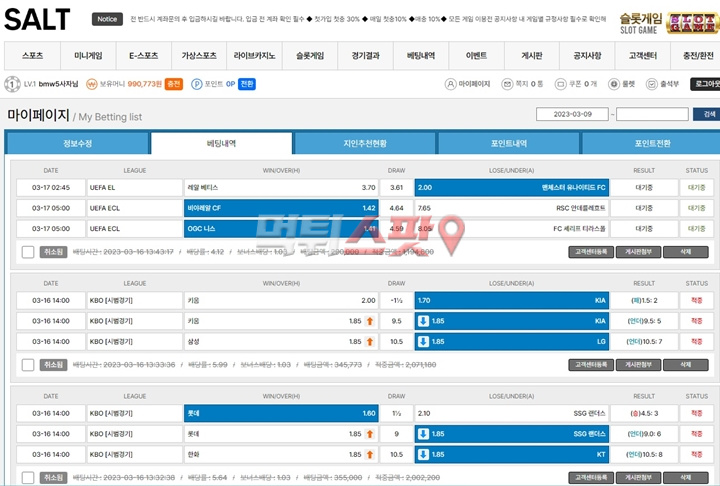Image resolution: width=720 pixels, height=486 pixels.
Task: Open the 게시판 menu
Action: (532, 56)
